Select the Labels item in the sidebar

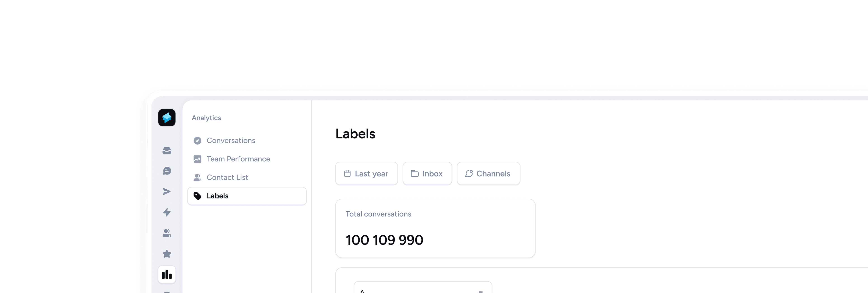[x=247, y=196]
